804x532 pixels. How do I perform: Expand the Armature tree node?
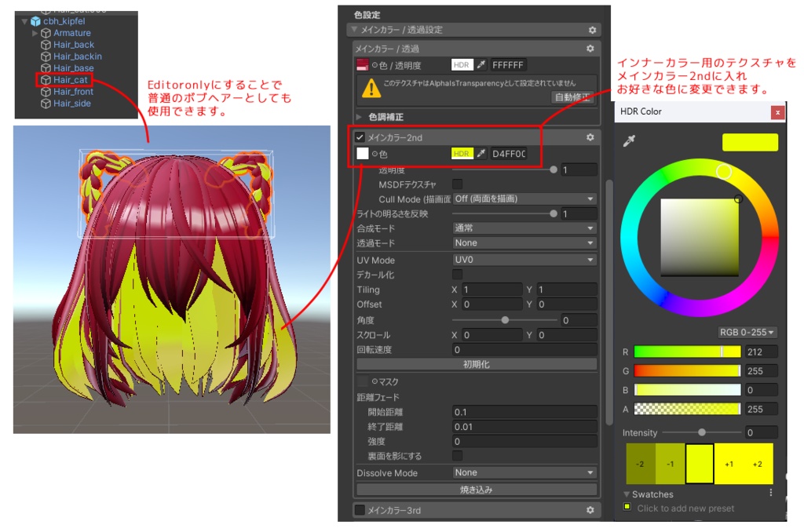point(35,33)
